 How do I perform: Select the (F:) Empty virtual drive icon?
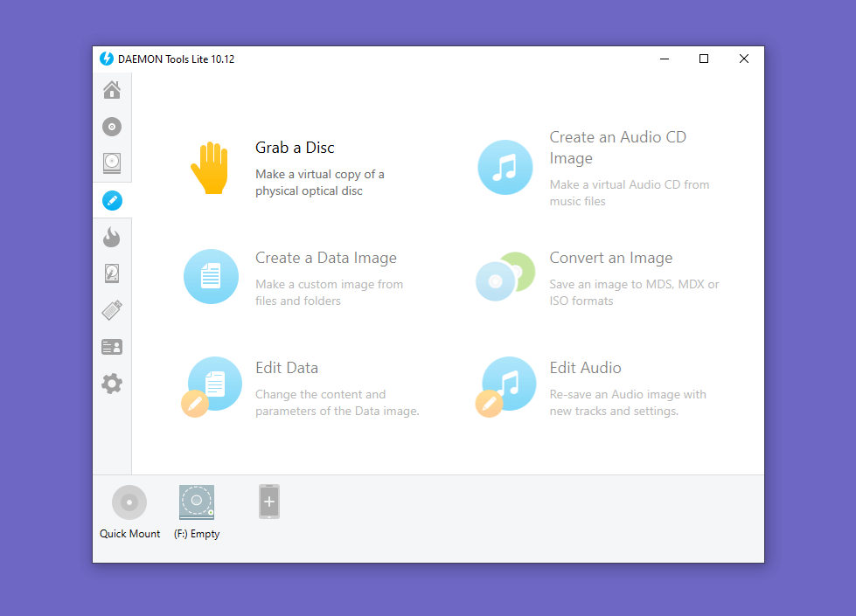[x=197, y=502]
